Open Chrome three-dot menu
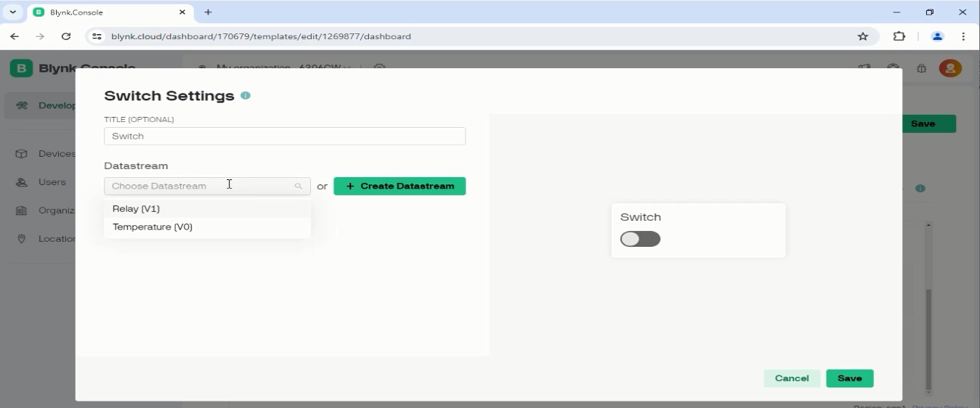 tap(963, 36)
